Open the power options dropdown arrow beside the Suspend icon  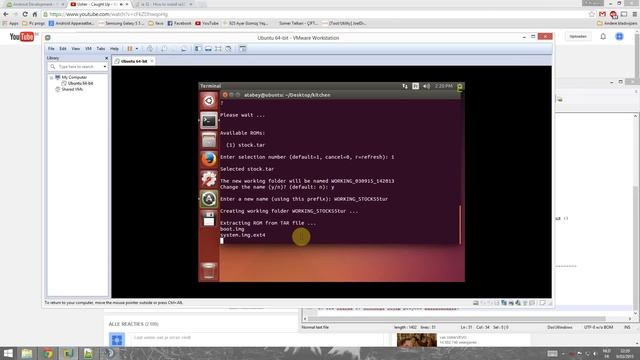pos(137,49)
